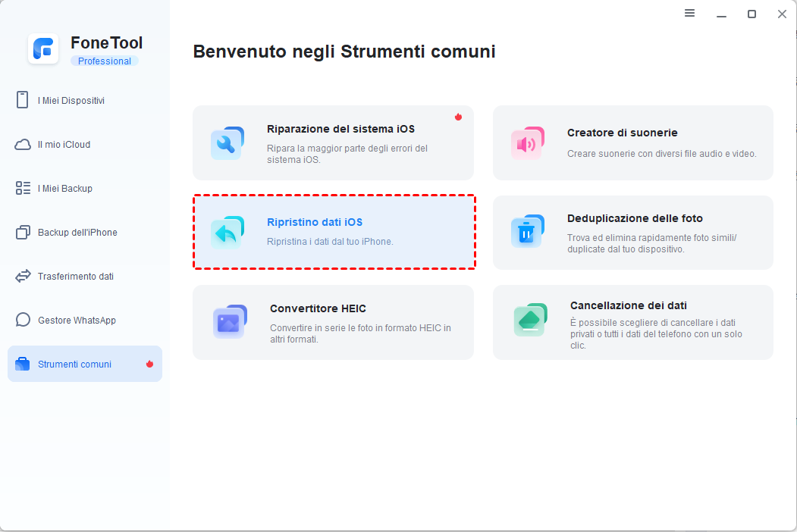Click the trash icon for Deduplicazione delle foto

(527, 232)
